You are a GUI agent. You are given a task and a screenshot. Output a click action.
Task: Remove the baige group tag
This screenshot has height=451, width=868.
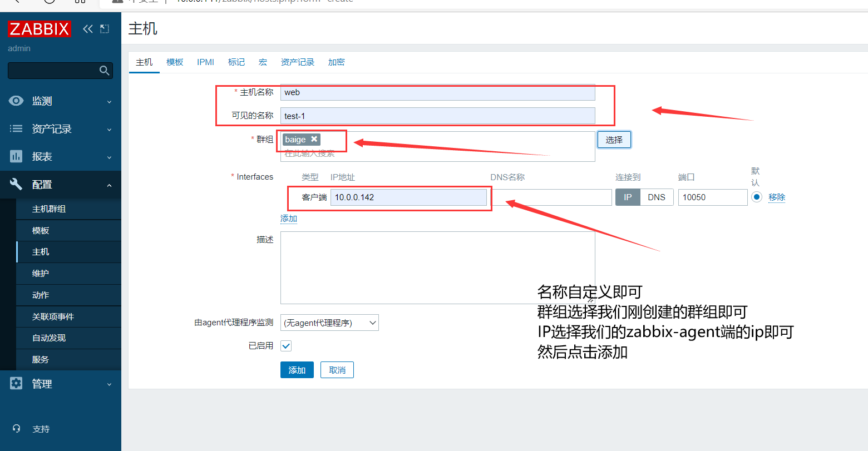(x=314, y=139)
